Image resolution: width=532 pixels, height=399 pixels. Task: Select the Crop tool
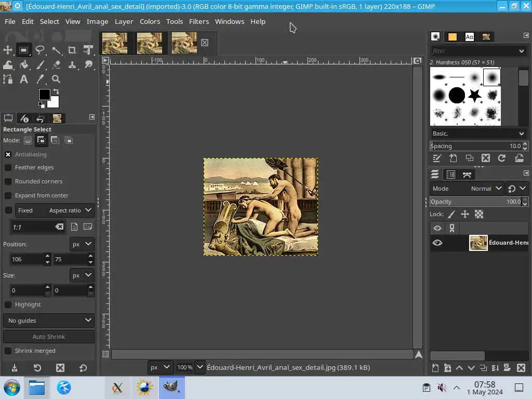[72, 50]
